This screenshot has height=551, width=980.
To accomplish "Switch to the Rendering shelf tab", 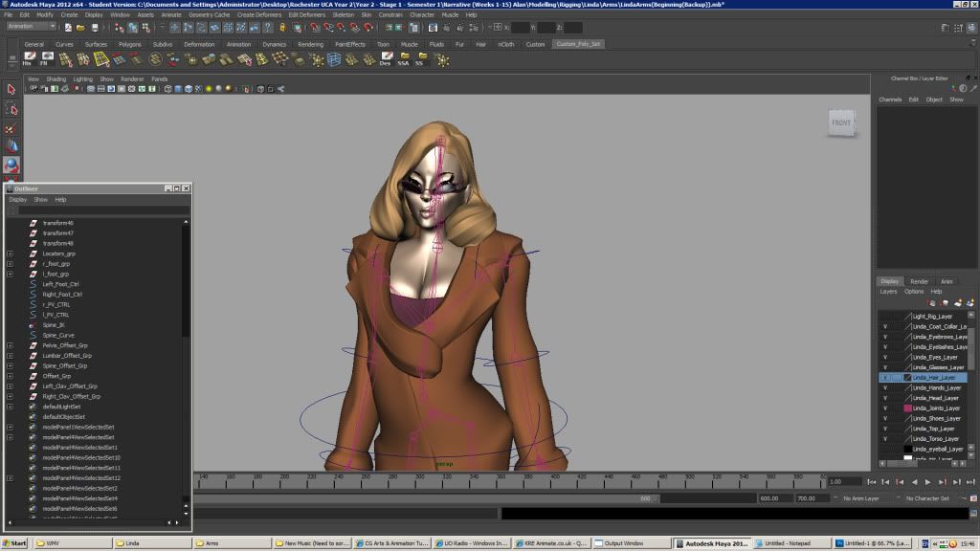I will pyautogui.click(x=310, y=44).
